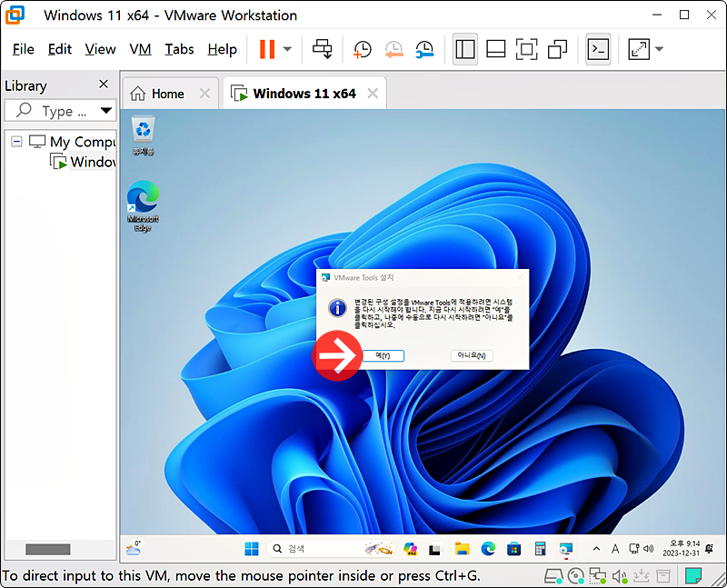Click the hard disk status bar icon
The height and width of the screenshot is (588, 727).
pos(553,576)
